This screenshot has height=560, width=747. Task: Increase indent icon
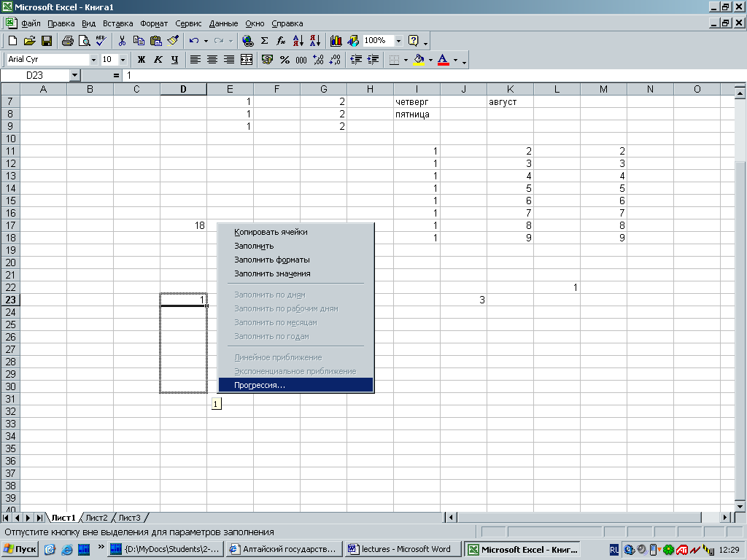(373, 60)
